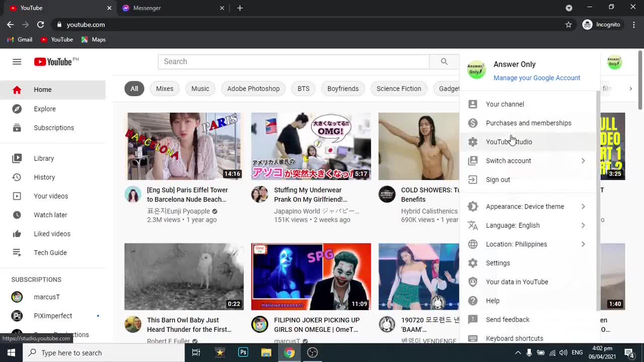Open History in the sidebar
644x362 pixels.
pos(53,177)
